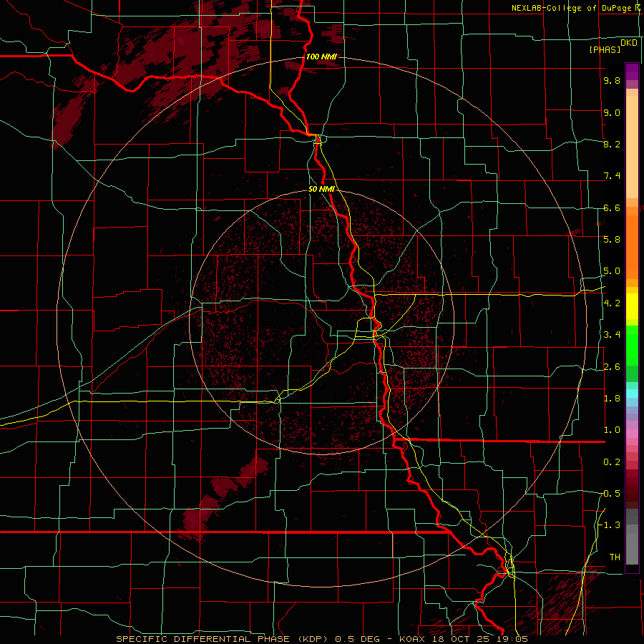Click the 0.2 value on the color scale
The height and width of the screenshot is (644, 644).
point(612,462)
